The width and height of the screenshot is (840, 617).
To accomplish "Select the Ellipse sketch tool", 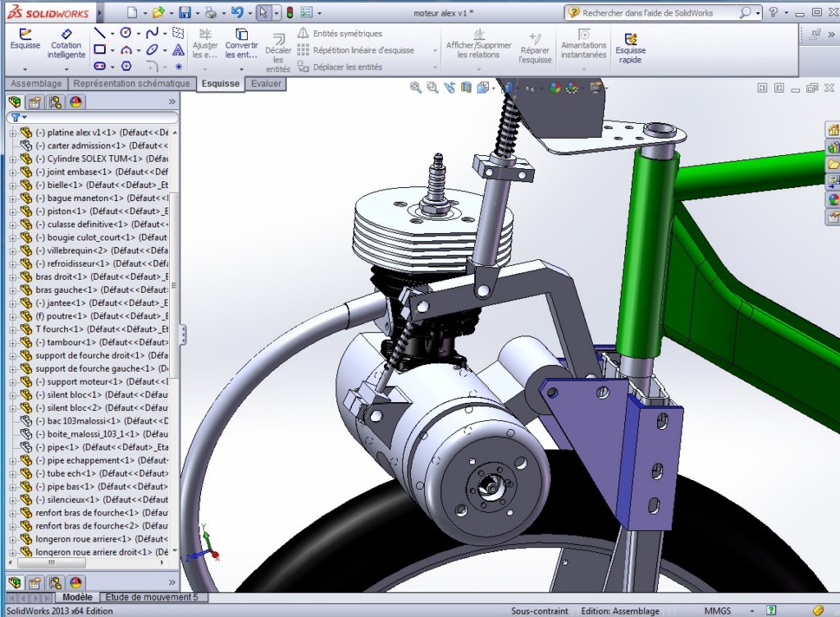I will [152, 50].
